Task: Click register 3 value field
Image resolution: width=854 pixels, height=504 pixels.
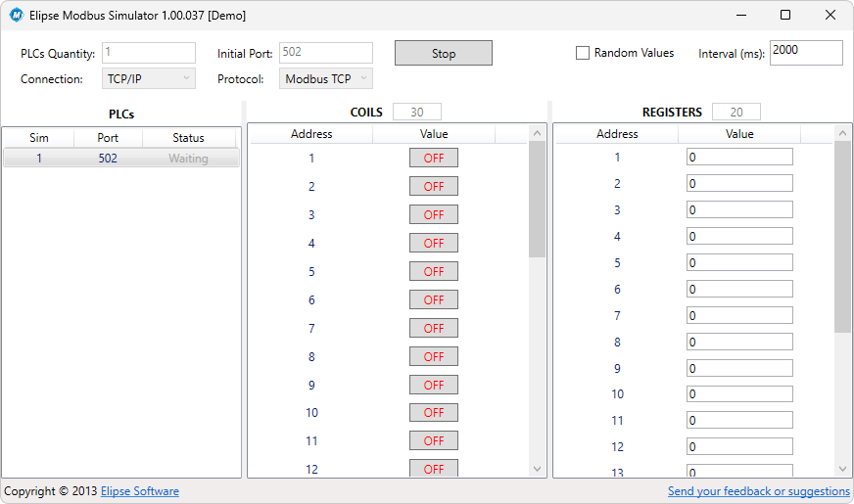Action: (739, 210)
